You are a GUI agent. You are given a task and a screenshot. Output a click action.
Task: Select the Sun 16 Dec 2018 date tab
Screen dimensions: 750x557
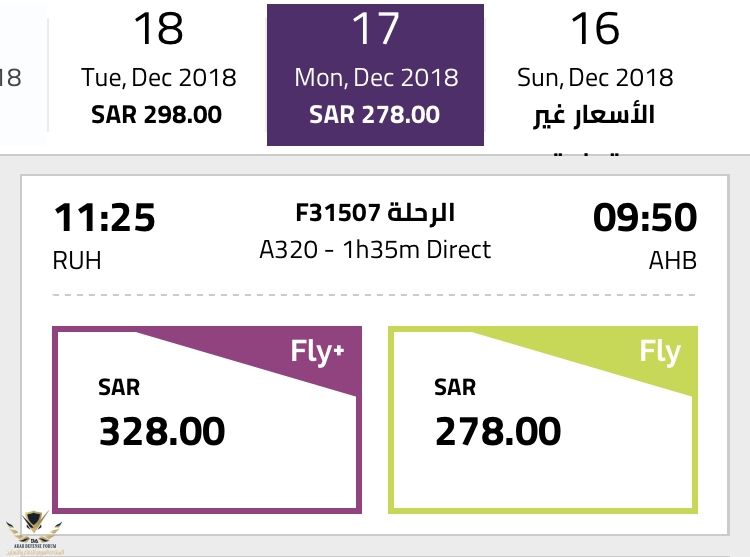click(x=595, y=76)
